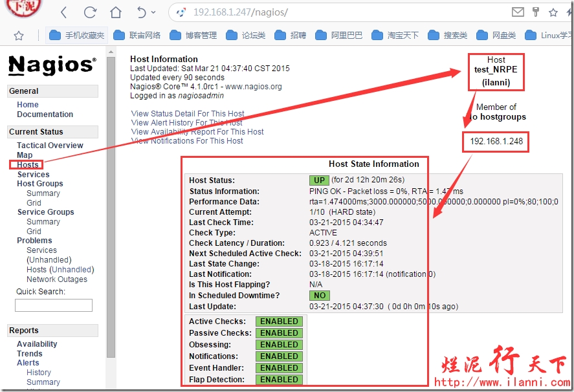The height and width of the screenshot is (392, 574).
Task: Open the 联宙网络 bookmark folder
Action: [137, 36]
